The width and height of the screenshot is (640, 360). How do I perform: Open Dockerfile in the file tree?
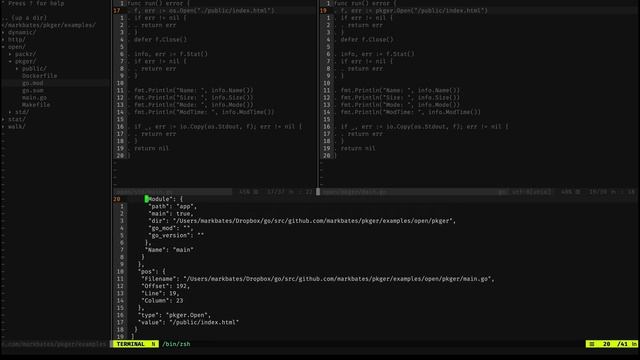click(x=40, y=76)
